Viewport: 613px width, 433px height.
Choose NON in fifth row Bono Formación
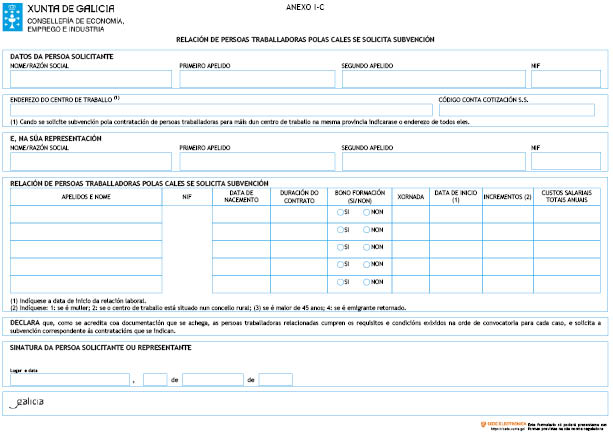tap(366, 282)
